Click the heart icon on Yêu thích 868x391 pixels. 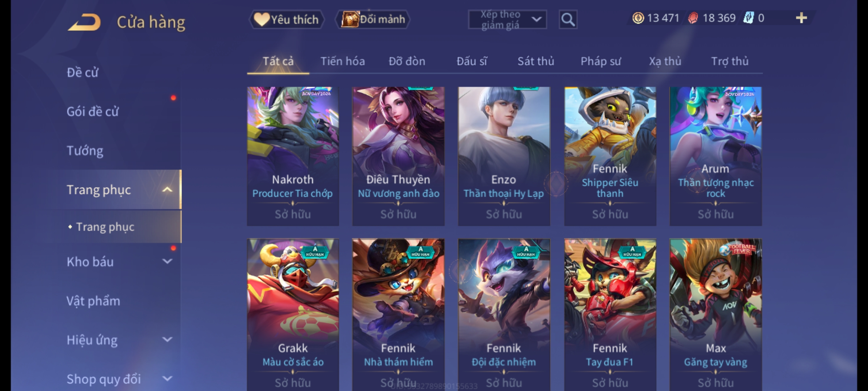click(x=261, y=19)
